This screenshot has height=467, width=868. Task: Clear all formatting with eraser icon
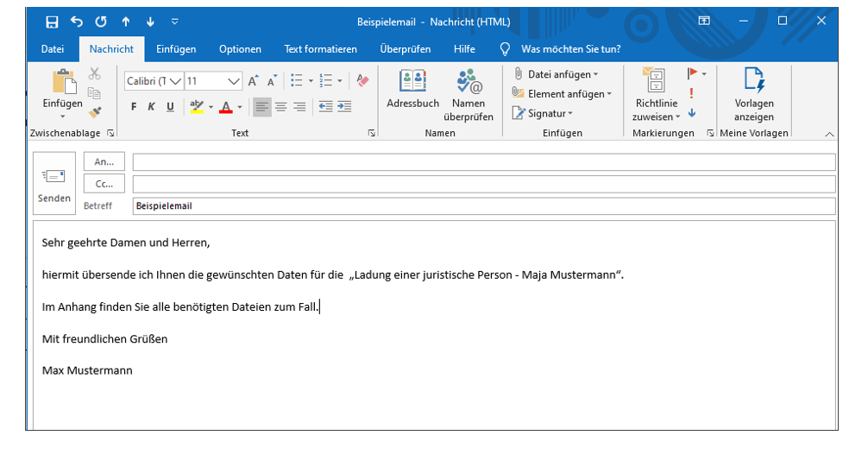362,80
